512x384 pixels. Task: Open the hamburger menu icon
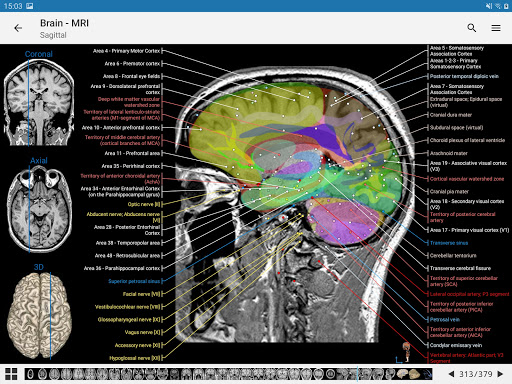pyautogui.click(x=496, y=28)
